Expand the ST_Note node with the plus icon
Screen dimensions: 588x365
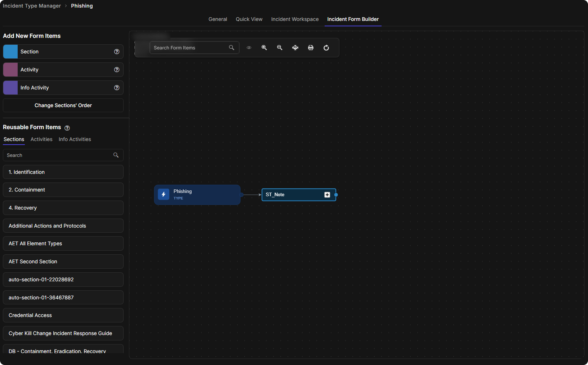click(x=327, y=195)
